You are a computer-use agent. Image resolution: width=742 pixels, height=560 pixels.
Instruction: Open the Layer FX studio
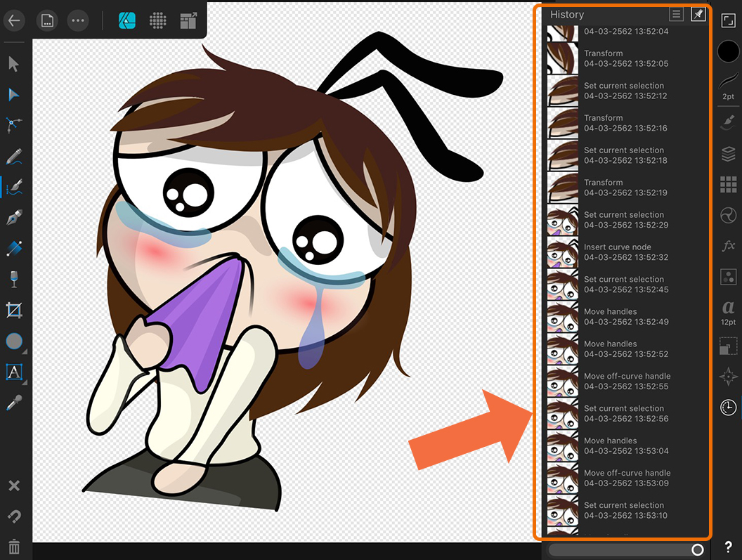[728, 246]
